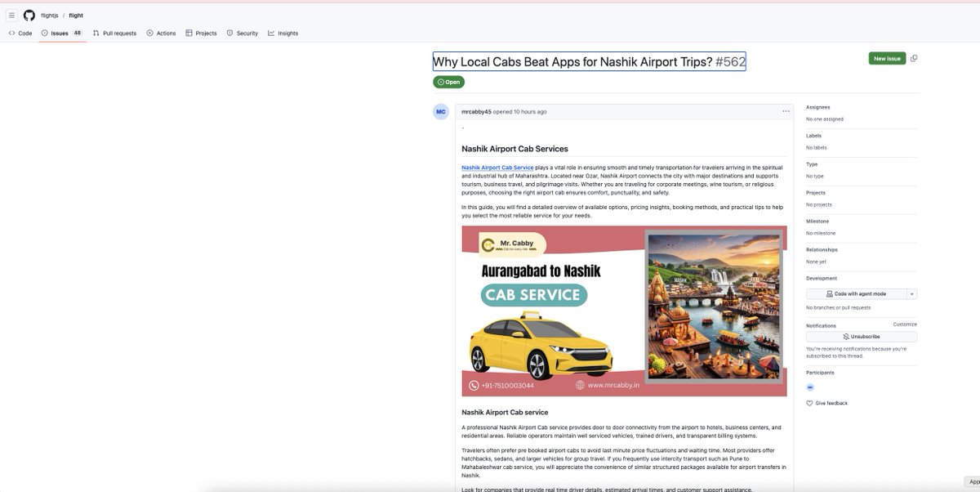Click the issue title heading
The width and height of the screenshot is (980, 492).
(589, 61)
